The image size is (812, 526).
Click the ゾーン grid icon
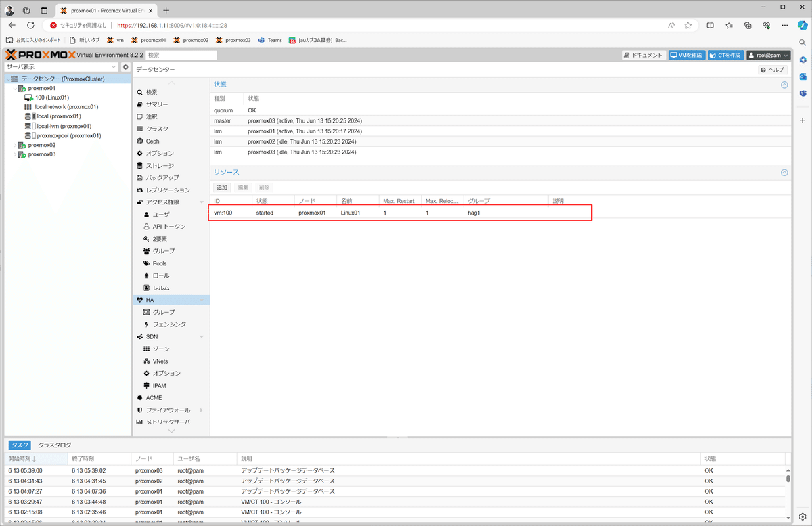coord(147,349)
